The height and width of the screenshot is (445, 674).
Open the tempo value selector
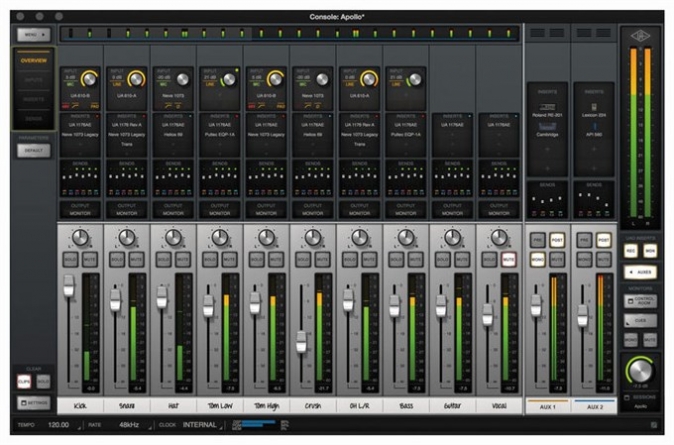pos(59,425)
